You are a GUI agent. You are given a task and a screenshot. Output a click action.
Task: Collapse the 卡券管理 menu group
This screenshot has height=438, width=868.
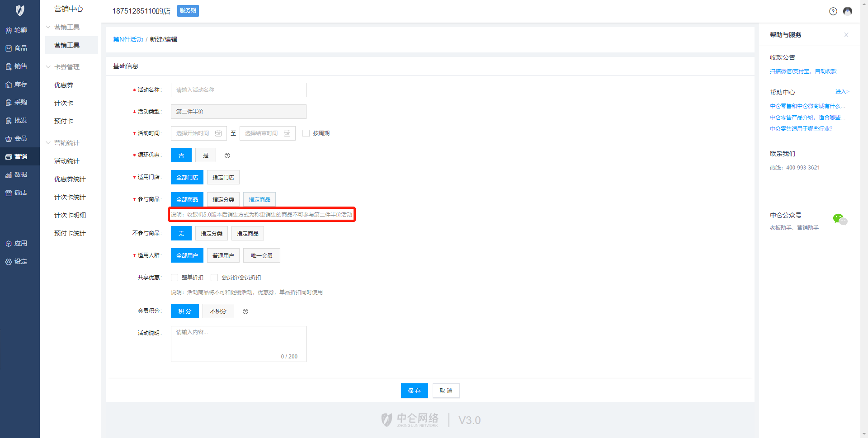(48, 67)
